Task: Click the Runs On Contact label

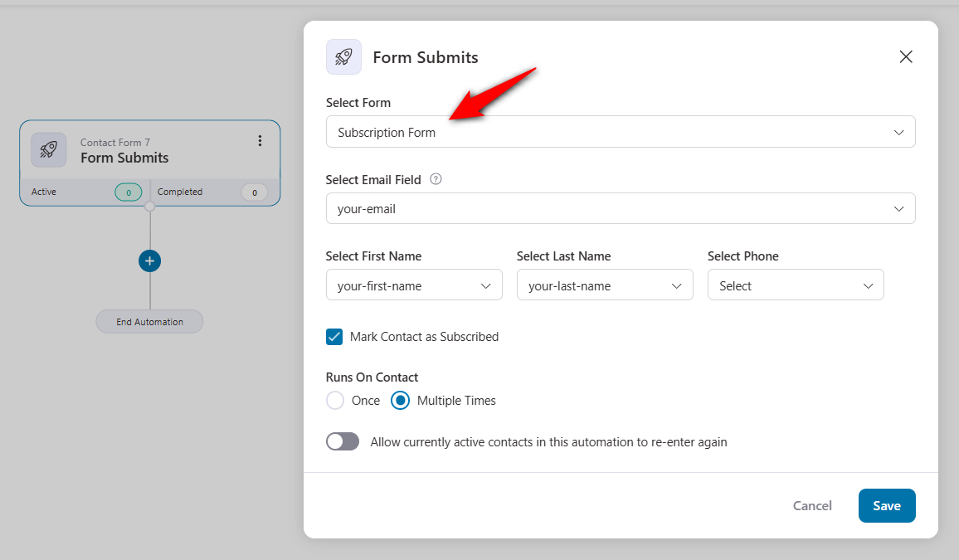Action: pyautogui.click(x=372, y=377)
